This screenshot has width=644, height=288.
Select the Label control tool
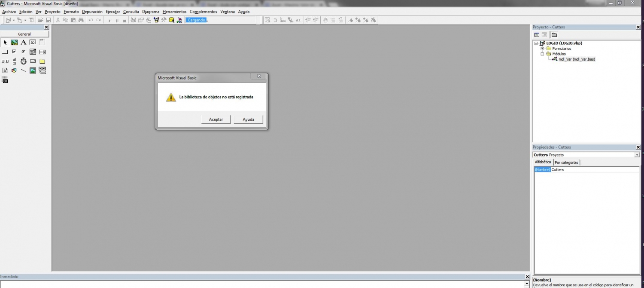24,42
